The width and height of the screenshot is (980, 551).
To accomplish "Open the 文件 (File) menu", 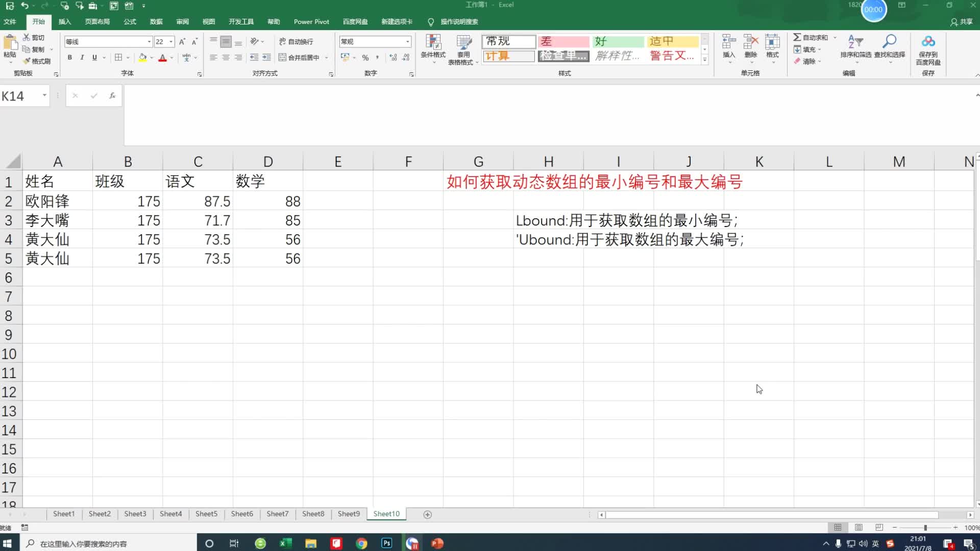I will pyautogui.click(x=10, y=21).
